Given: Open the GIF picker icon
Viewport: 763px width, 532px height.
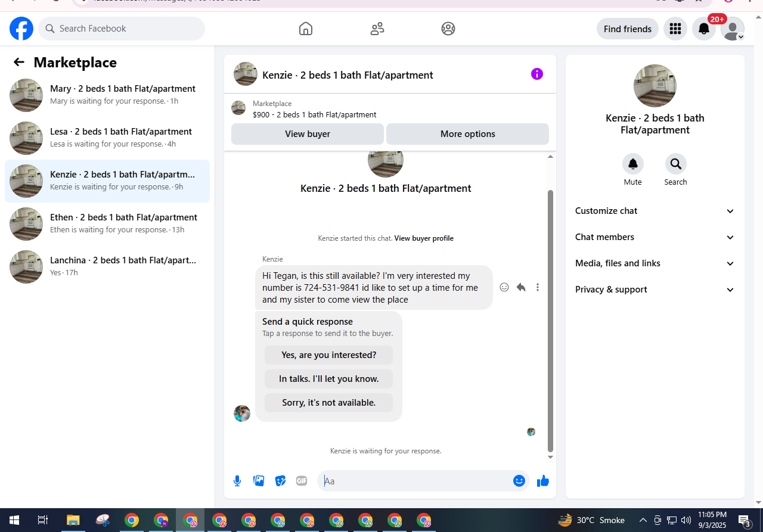Looking at the screenshot, I should [x=302, y=481].
